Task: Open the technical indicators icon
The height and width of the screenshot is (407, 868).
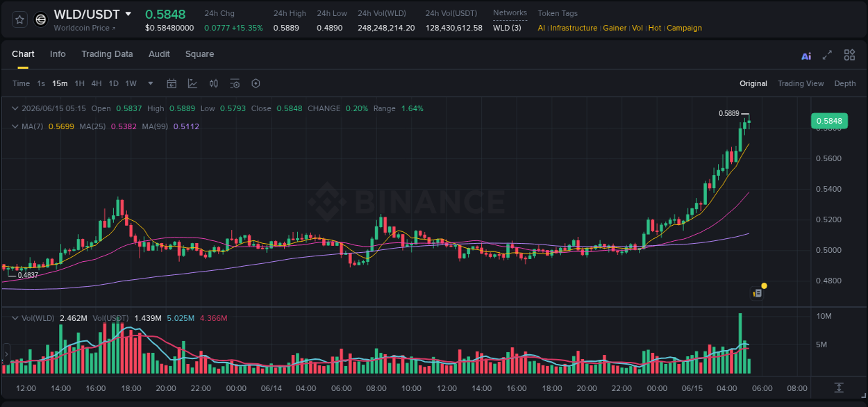Action: (192, 83)
